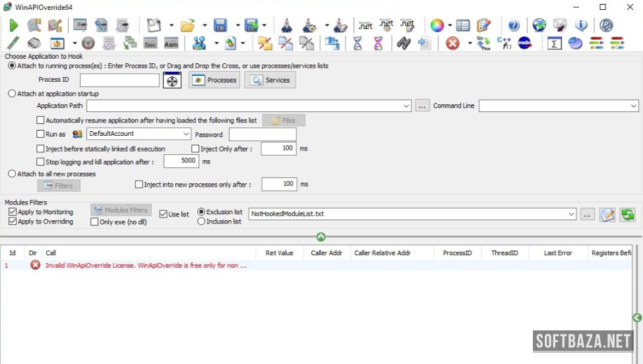Expand the NotHookedModuleList.txt dropdown
This screenshot has width=643, height=364.
click(570, 214)
